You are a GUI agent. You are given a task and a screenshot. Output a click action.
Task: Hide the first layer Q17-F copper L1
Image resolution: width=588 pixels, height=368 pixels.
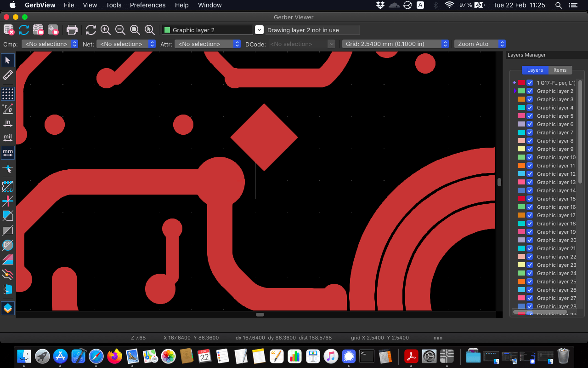click(x=530, y=83)
